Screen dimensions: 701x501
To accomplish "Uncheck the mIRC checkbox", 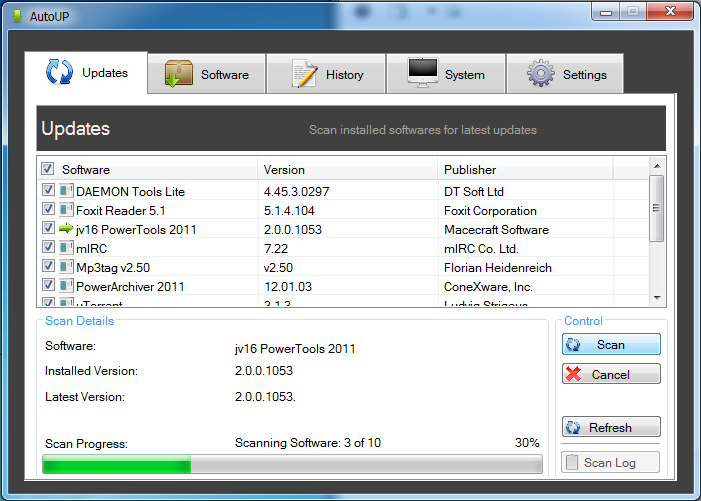I will [48, 247].
